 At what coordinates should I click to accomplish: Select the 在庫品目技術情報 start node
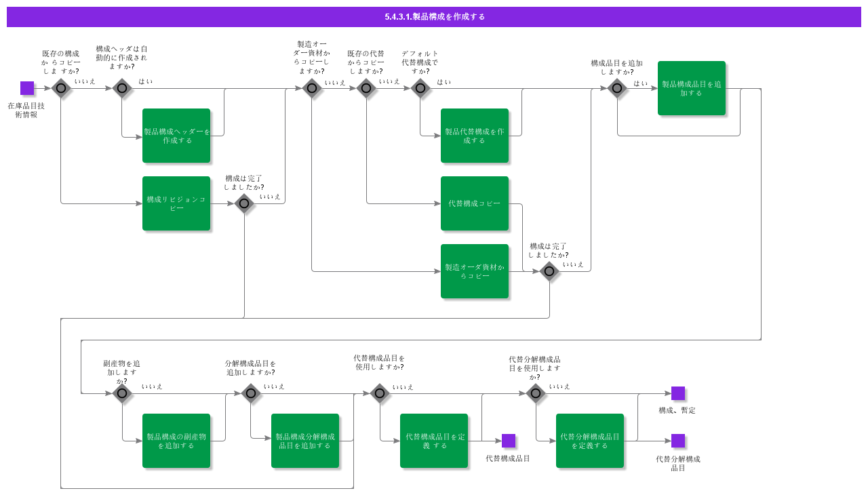[x=28, y=87]
